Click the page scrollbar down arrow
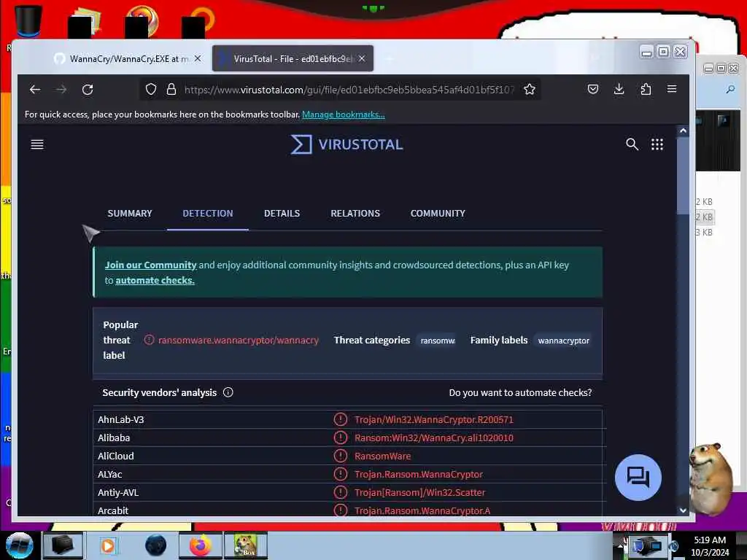This screenshot has height=560, width=747. pos(683,510)
